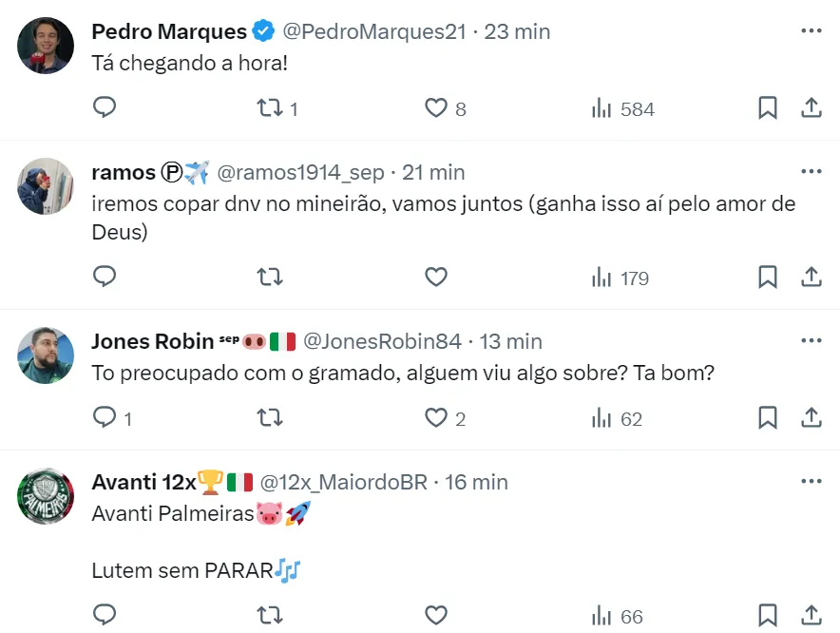This screenshot has height=633, width=840.
Task: Open ramos tweet's 21 min timestamp
Action: coord(433,172)
